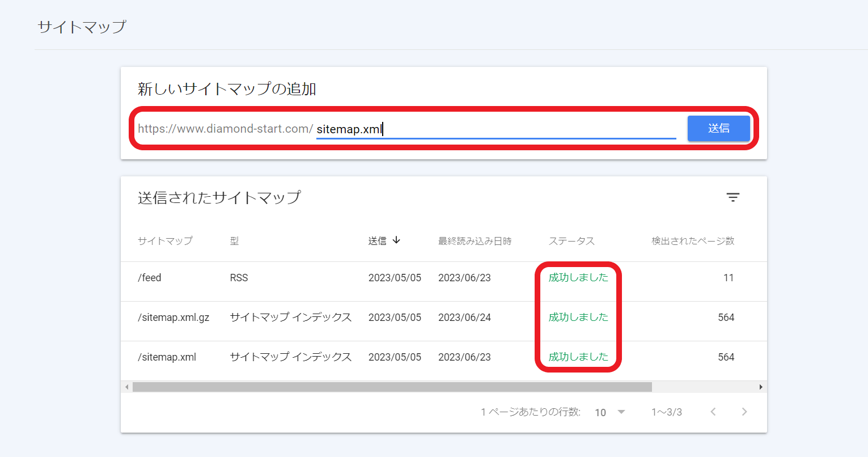Click the scrollbar right arrow
This screenshot has height=457, width=868.
point(761,387)
